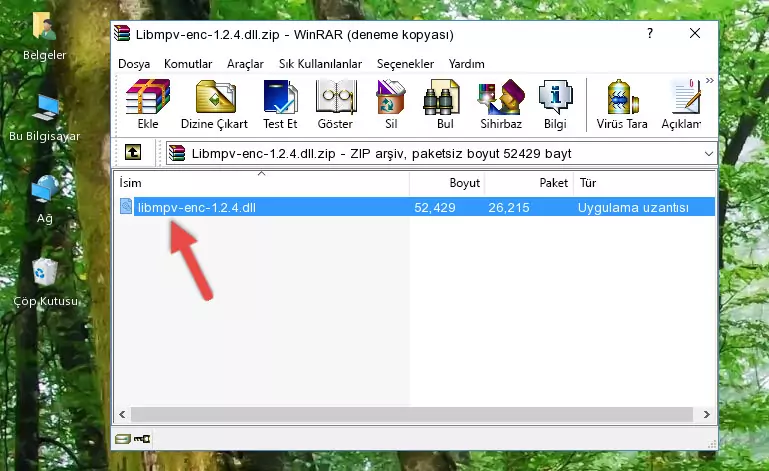Image resolution: width=769 pixels, height=471 pixels.
Task: Select the Ağ network desktop icon
Action: coord(45,200)
